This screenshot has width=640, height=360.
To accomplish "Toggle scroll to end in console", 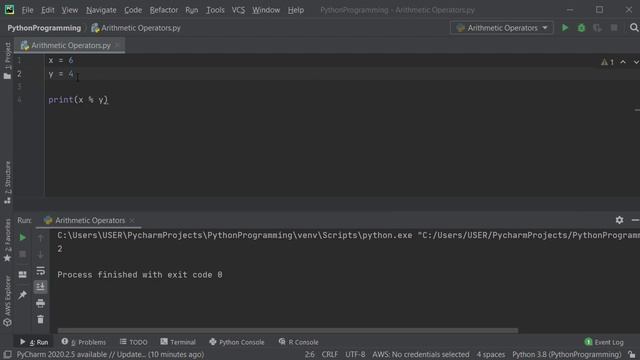I will [x=40, y=287].
